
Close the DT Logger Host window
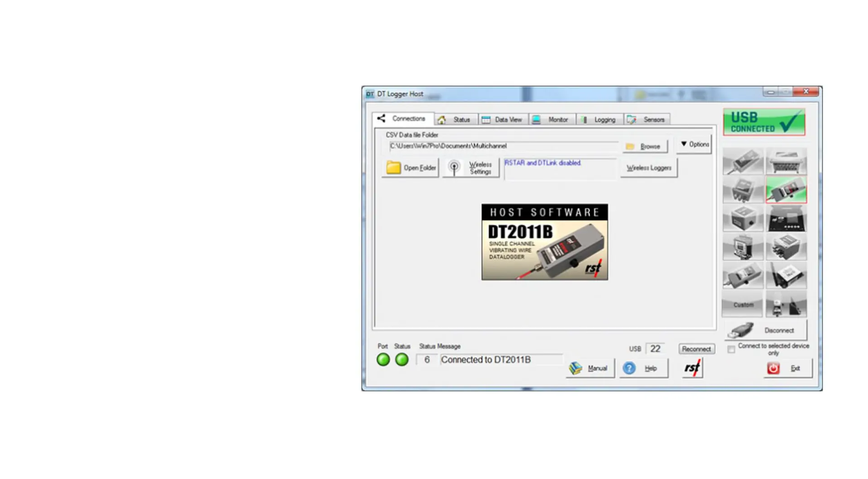806,92
